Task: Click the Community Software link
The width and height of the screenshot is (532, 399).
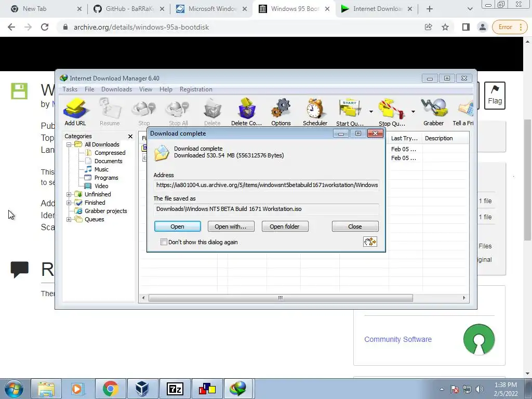Action: [397, 339]
